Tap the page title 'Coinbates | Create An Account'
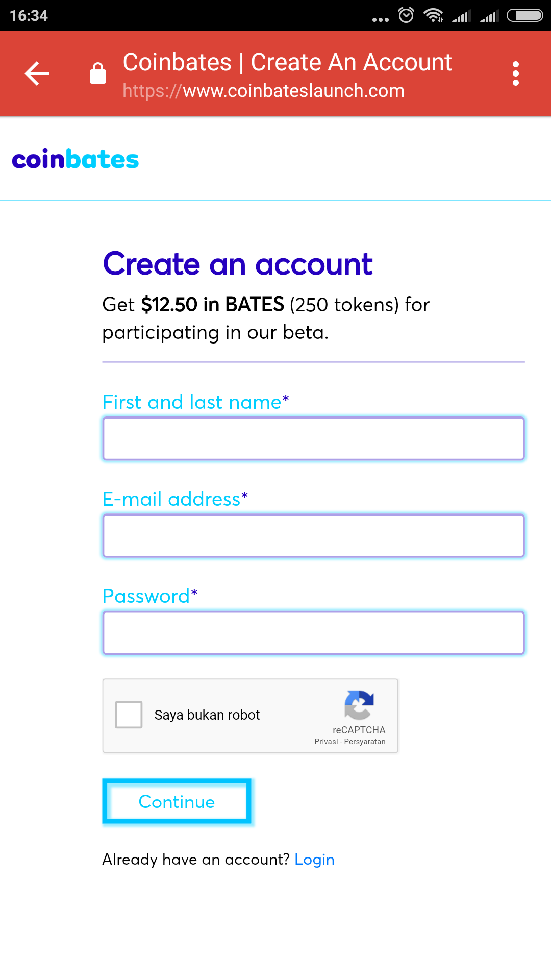Screen dimensions: 551x980 click(x=287, y=62)
